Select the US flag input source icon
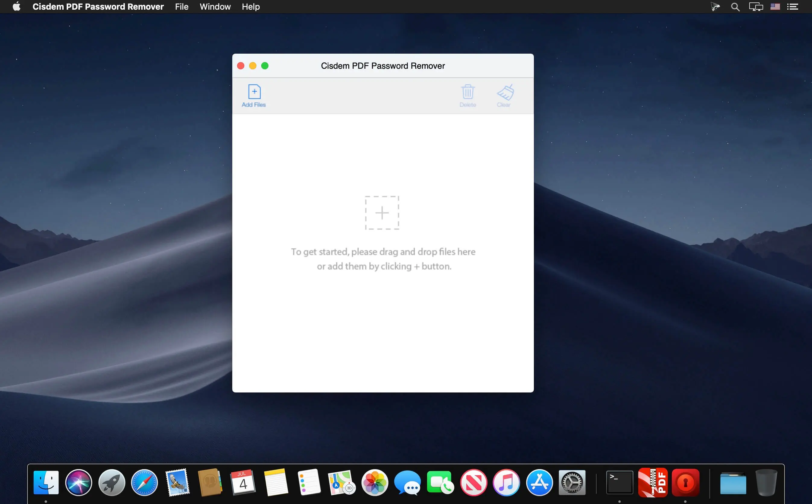Viewport: 812px width, 504px height. 775,7
